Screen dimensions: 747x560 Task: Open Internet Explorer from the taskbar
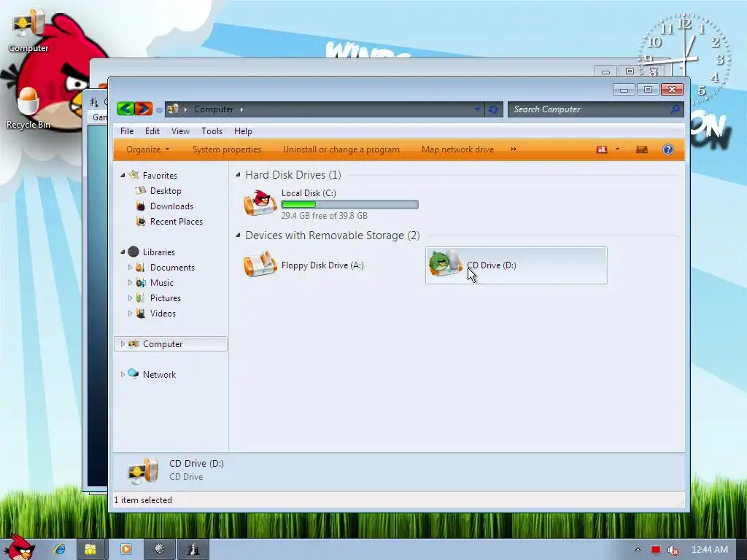59,550
